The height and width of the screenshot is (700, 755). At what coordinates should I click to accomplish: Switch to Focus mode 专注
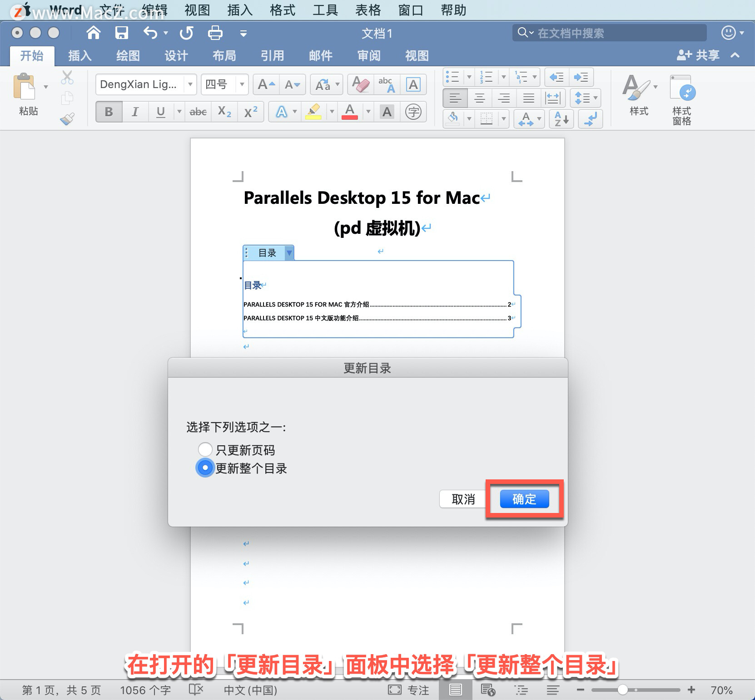click(x=408, y=690)
